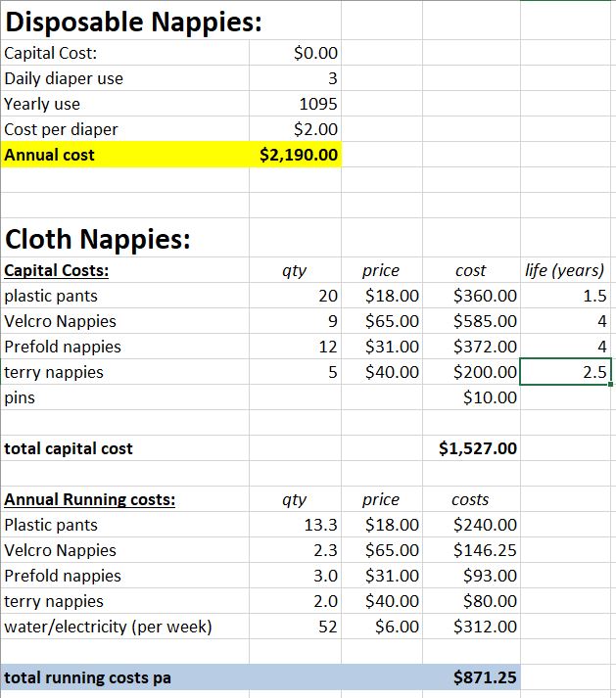Click the total running costs $871.25 cell
The image size is (616, 698).
pyautogui.click(x=485, y=677)
